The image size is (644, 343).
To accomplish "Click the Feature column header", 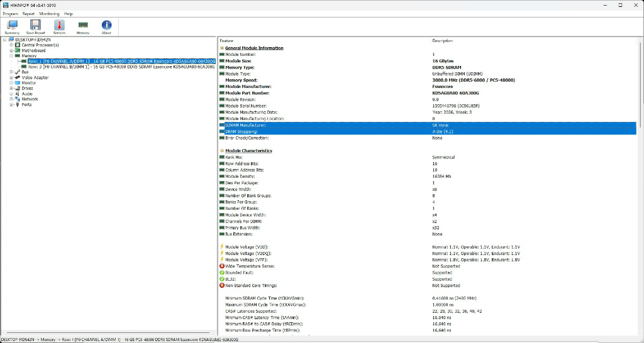I will point(324,41).
